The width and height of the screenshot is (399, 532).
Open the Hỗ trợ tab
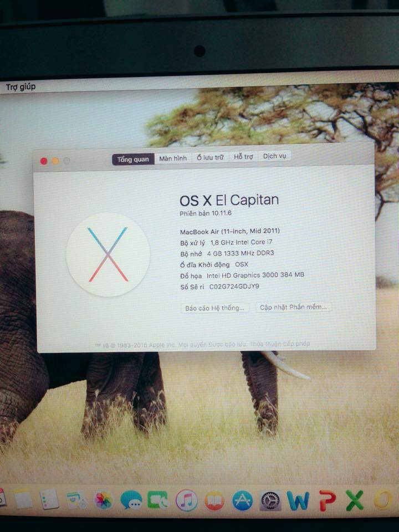[x=243, y=157]
